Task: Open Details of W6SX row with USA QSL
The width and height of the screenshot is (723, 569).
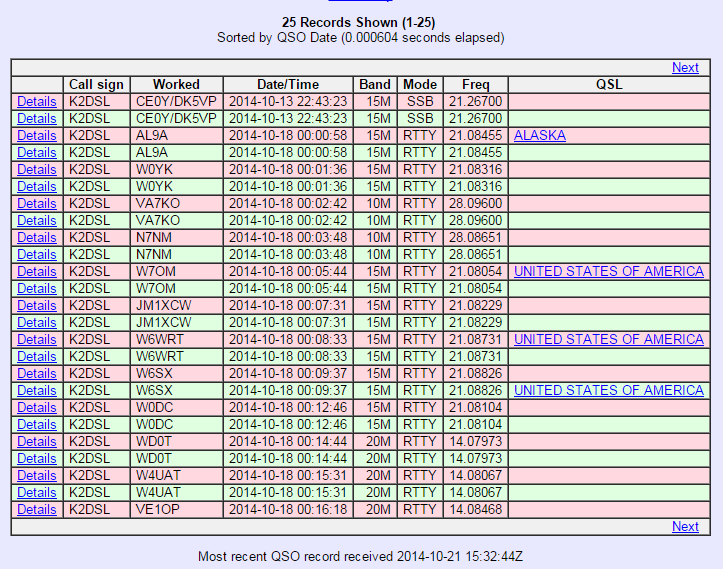Action: tap(37, 391)
